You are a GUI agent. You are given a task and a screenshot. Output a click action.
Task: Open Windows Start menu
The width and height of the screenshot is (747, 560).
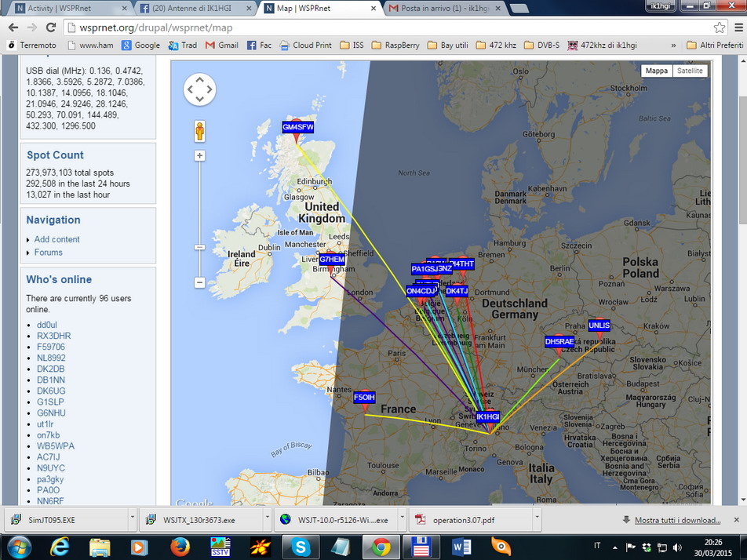click(19, 547)
